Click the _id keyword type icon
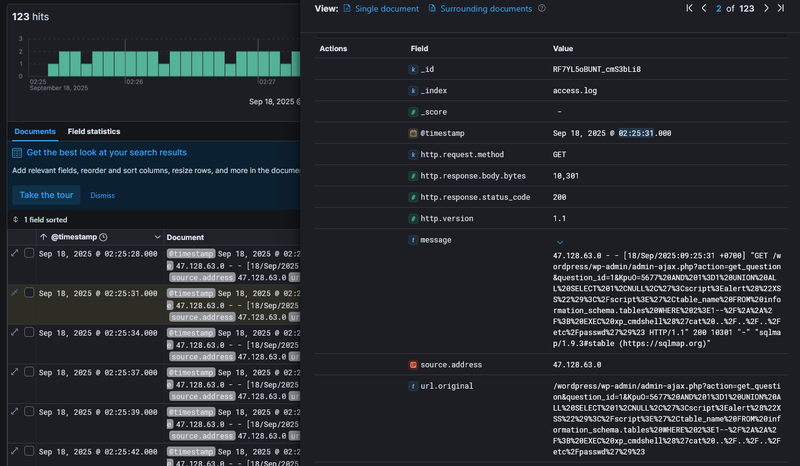 [x=413, y=69]
